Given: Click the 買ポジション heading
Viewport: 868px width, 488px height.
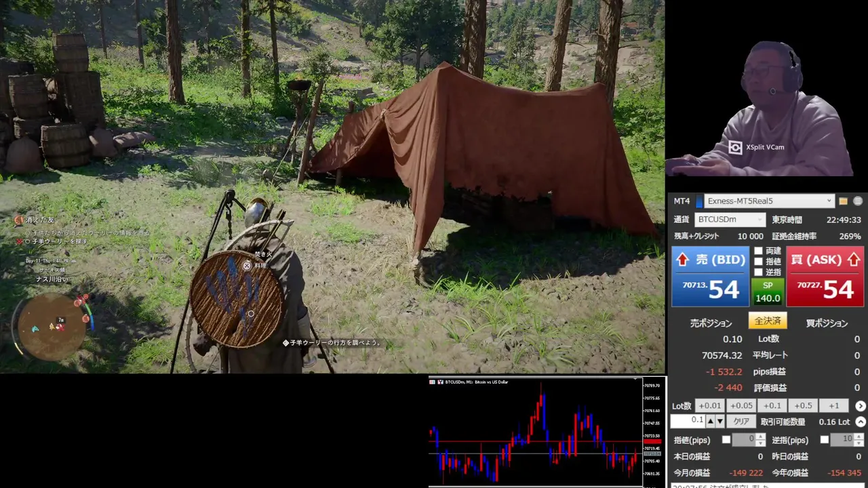Looking at the screenshot, I should pyautogui.click(x=827, y=323).
